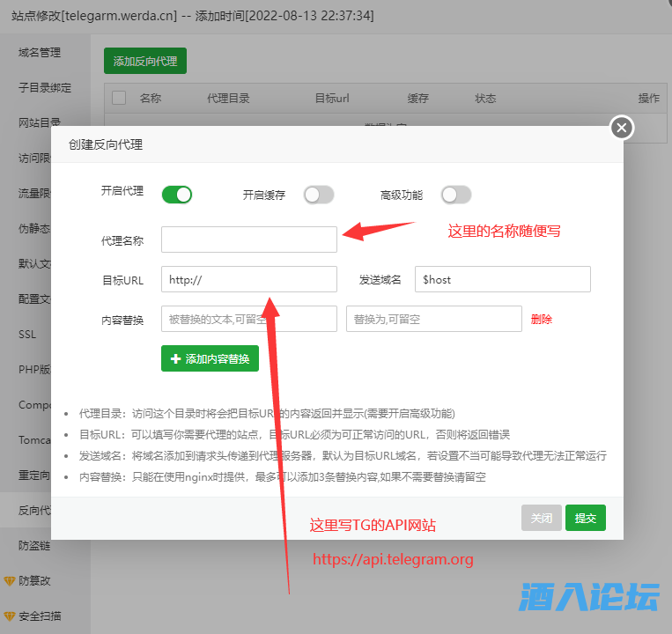Screen dimensions: 672x634
Task: Click the 状态 column header
Action: (485, 98)
